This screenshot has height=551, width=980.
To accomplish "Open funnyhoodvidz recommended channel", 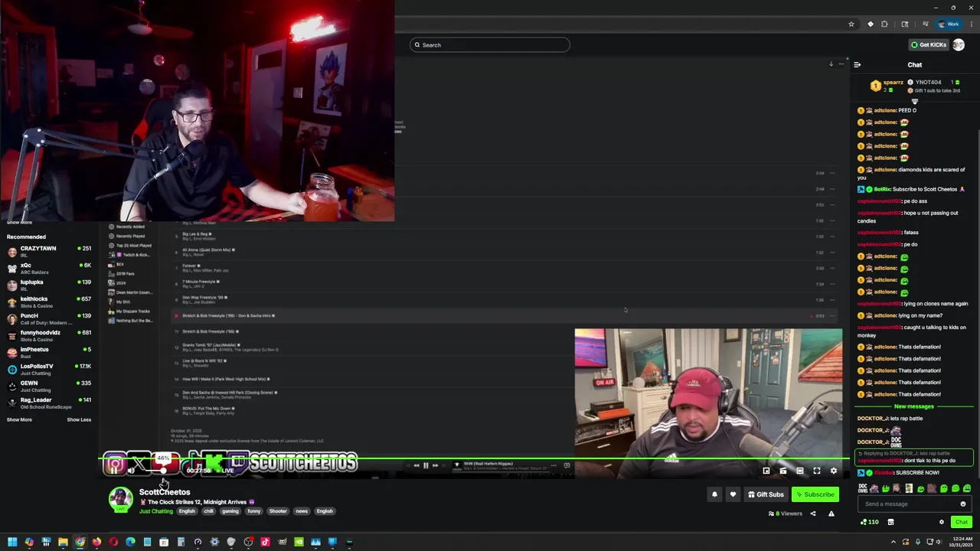I will [49, 335].
